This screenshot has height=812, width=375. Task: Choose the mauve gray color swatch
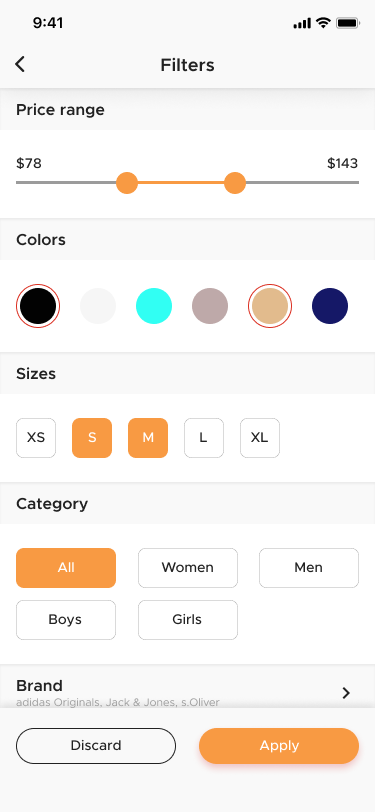(x=210, y=306)
